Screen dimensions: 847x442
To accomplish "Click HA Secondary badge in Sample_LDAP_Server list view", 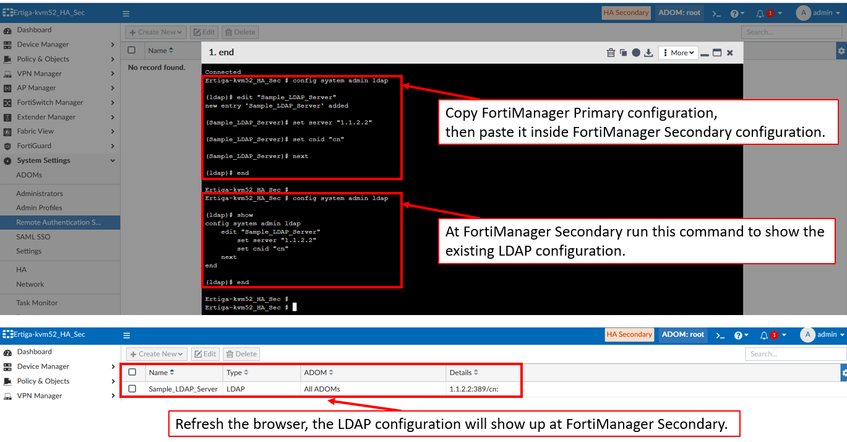I will pyautogui.click(x=629, y=335).
